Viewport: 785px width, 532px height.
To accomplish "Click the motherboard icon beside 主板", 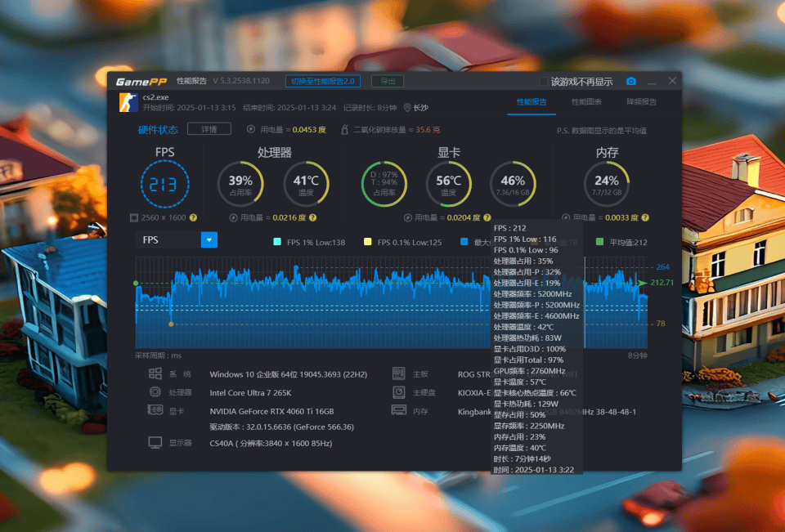I will point(398,373).
